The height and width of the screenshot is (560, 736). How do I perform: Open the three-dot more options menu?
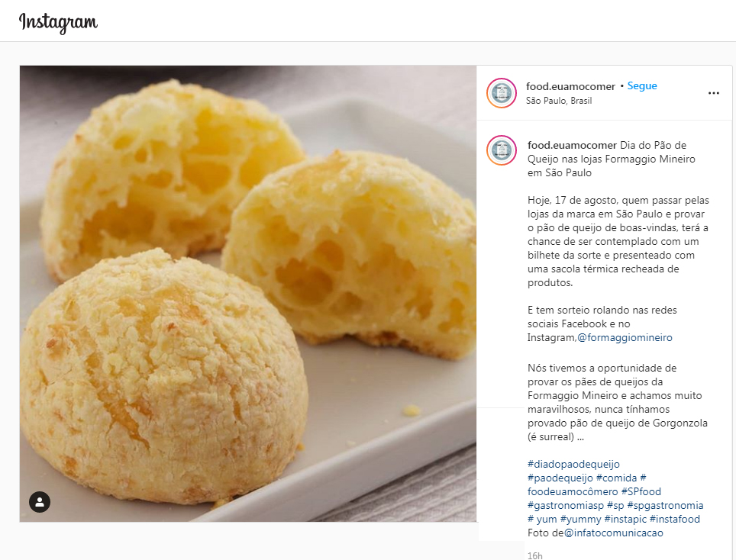(713, 93)
